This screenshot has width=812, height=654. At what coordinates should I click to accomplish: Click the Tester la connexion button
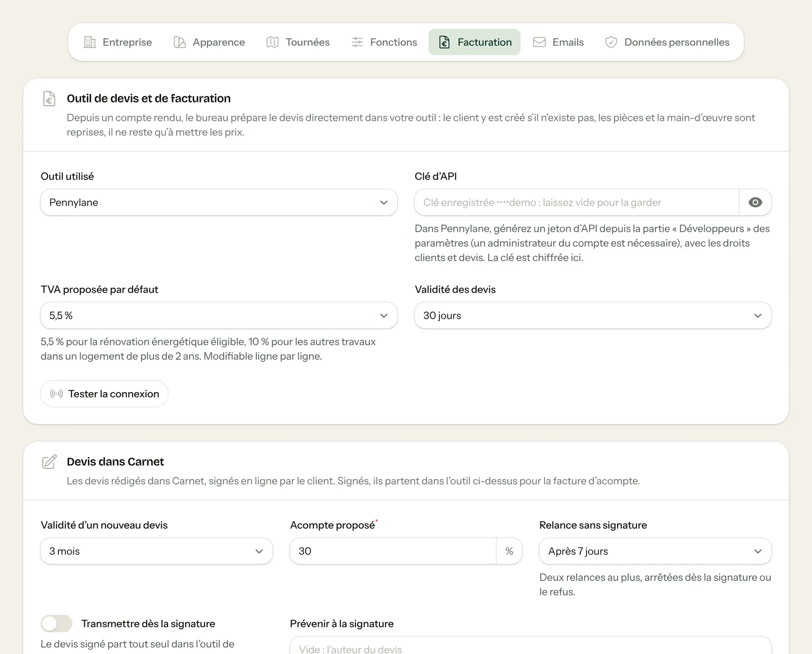[105, 394]
